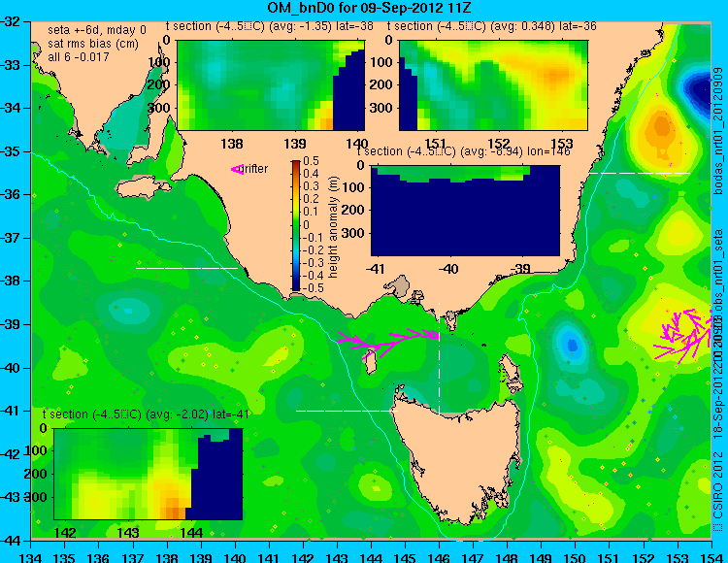Click the inset title with 'avg: 0.348'
The width and height of the screenshot is (728, 563).
coord(492,26)
